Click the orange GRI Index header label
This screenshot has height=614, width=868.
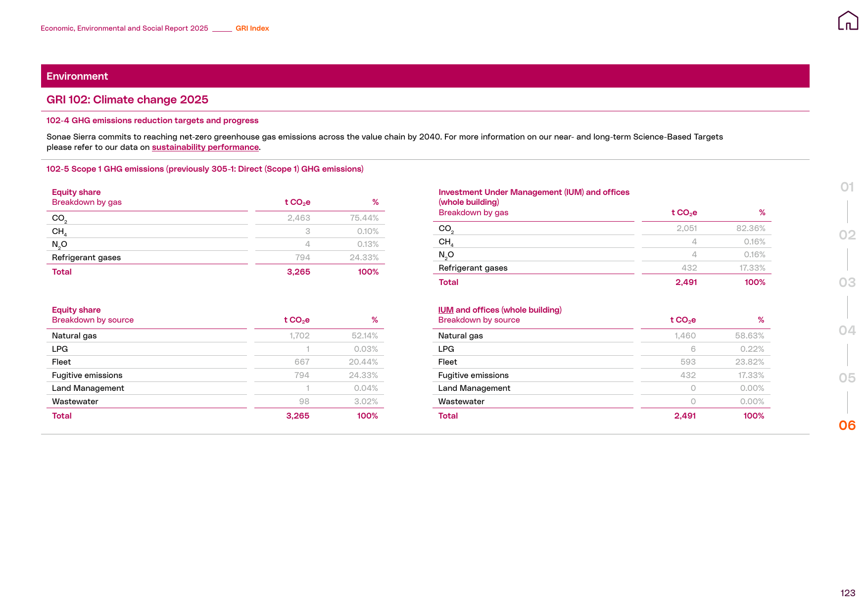(x=252, y=28)
